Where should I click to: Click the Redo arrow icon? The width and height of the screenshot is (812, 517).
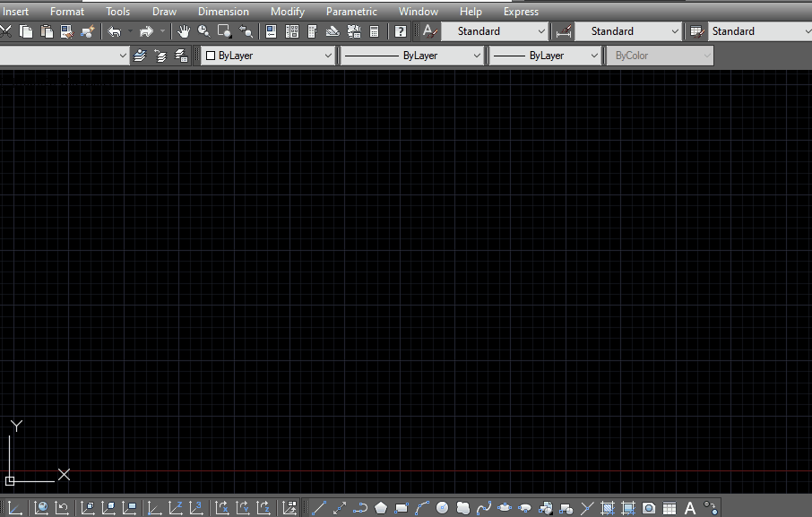tap(147, 31)
